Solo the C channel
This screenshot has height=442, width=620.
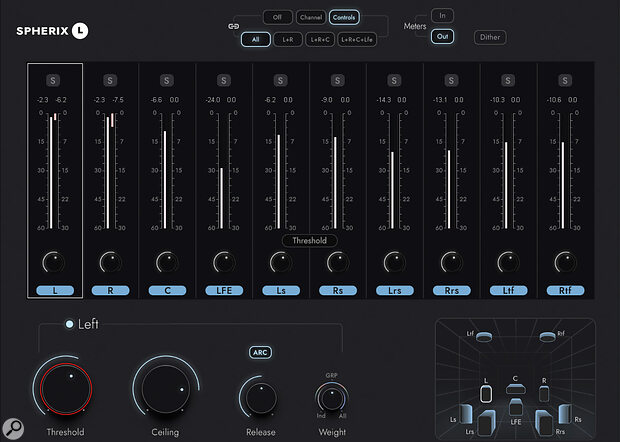point(167,81)
